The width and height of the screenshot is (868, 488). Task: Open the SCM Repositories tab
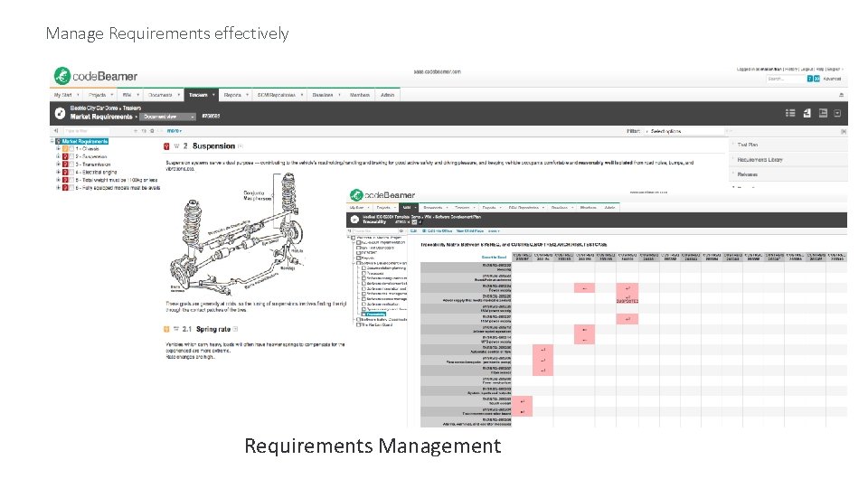tap(279, 95)
